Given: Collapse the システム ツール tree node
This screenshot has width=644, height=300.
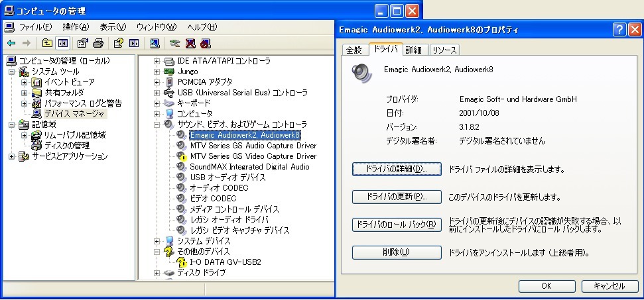Looking at the screenshot, I should 11,72.
